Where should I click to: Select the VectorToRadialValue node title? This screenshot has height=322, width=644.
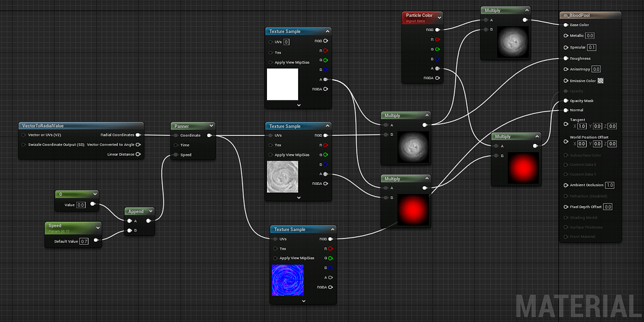point(43,125)
